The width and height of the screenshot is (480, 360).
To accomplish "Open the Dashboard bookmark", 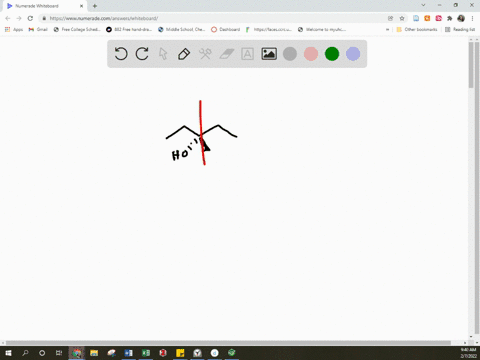I will (226, 29).
